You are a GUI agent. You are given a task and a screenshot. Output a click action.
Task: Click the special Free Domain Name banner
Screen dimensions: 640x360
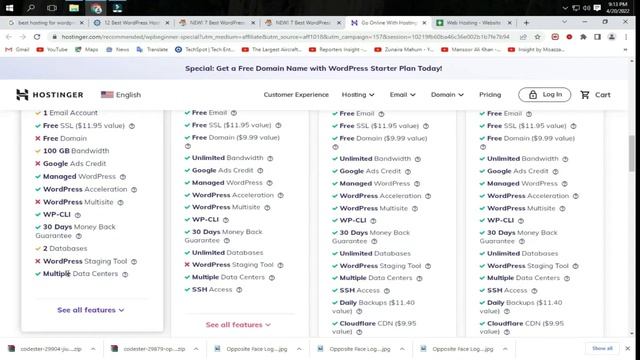pos(313,69)
